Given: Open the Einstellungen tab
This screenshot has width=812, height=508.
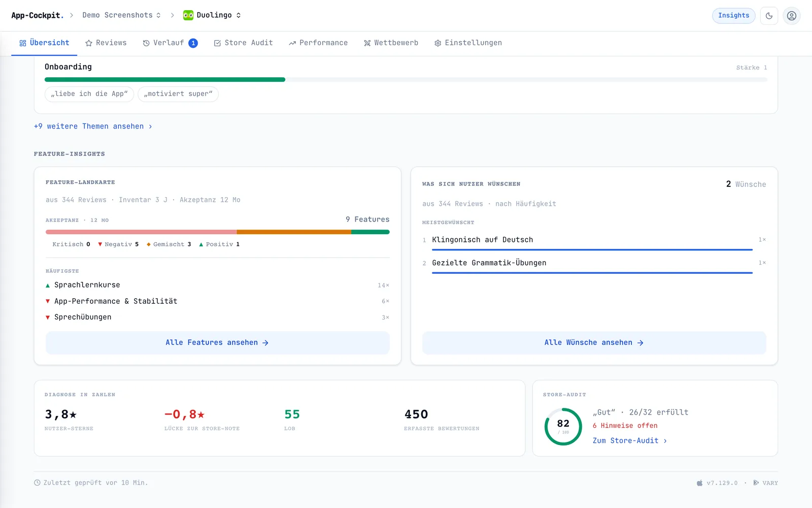Looking at the screenshot, I should [x=468, y=43].
